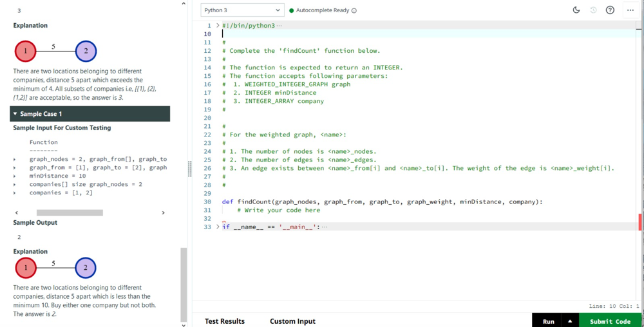Open the Run options arrow

pos(570,321)
